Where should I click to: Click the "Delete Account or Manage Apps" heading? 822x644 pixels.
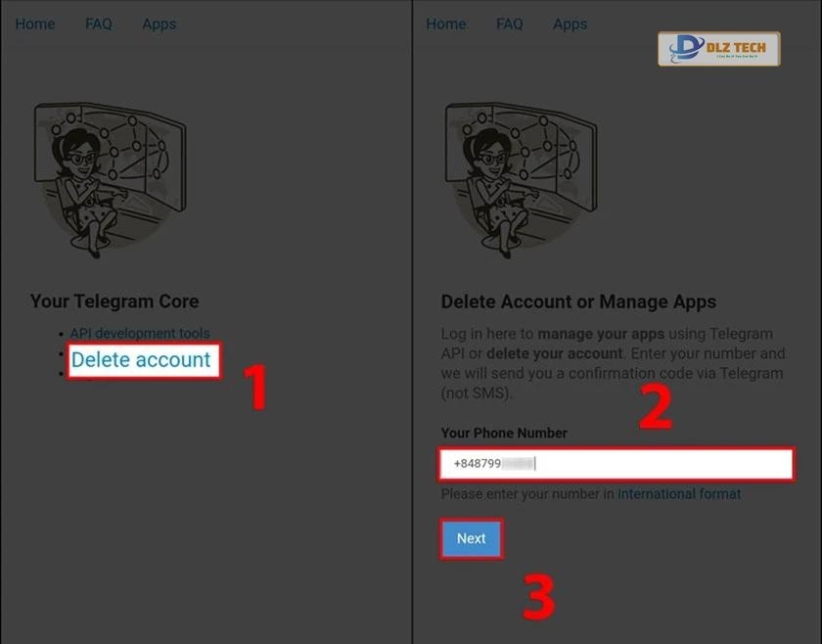(578, 302)
